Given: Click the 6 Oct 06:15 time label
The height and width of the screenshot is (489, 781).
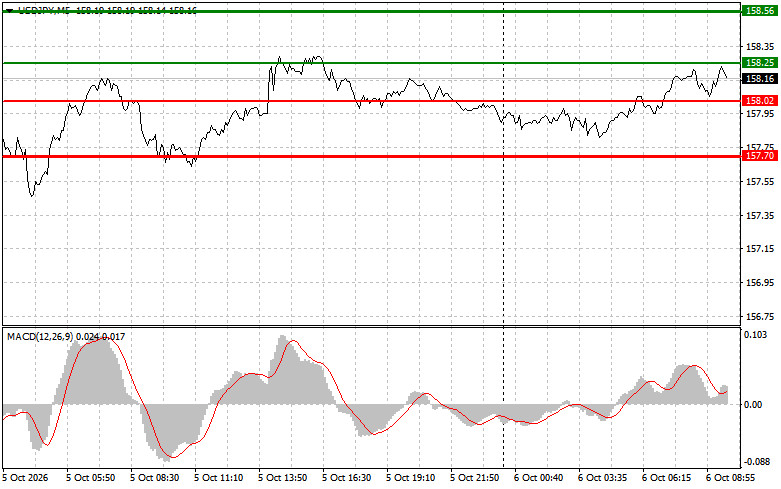Looking at the screenshot, I should 666,478.
